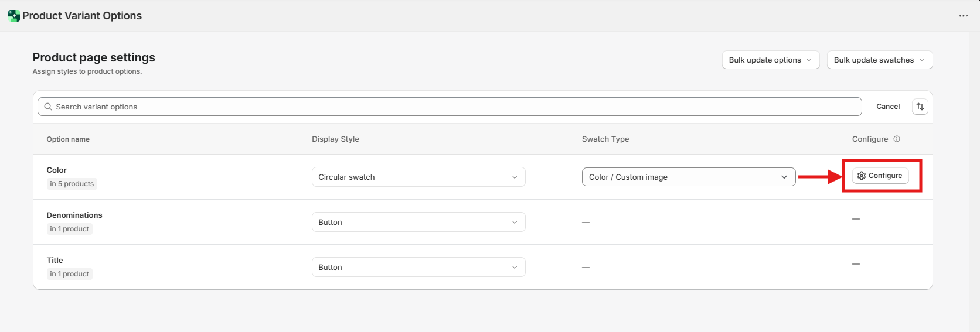Viewport: 980px width, 332px height.
Task: Select the Title option name
Action: click(55, 260)
